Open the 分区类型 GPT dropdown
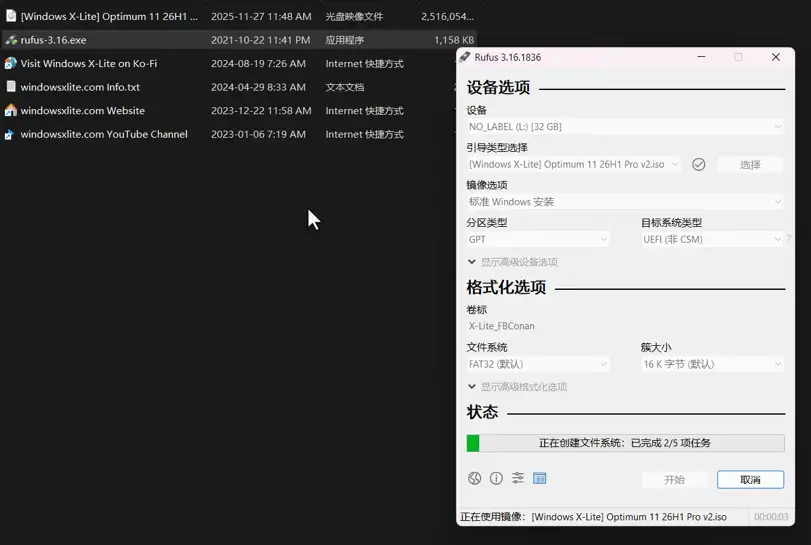This screenshot has width=811, height=545. [x=537, y=239]
